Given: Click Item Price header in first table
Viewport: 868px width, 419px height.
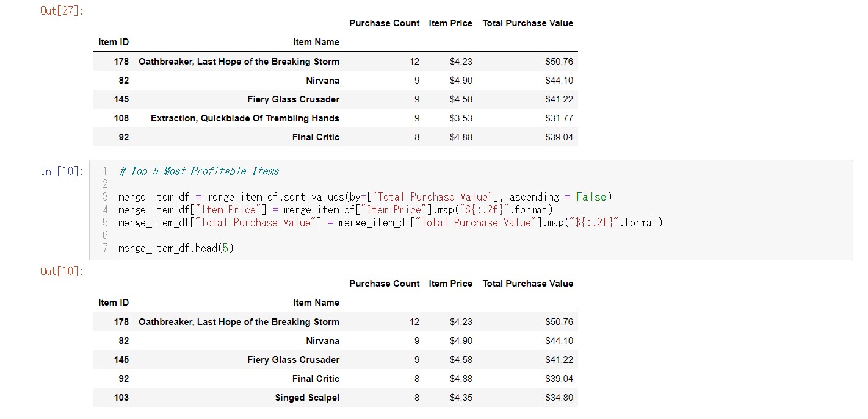Looking at the screenshot, I should [x=450, y=23].
